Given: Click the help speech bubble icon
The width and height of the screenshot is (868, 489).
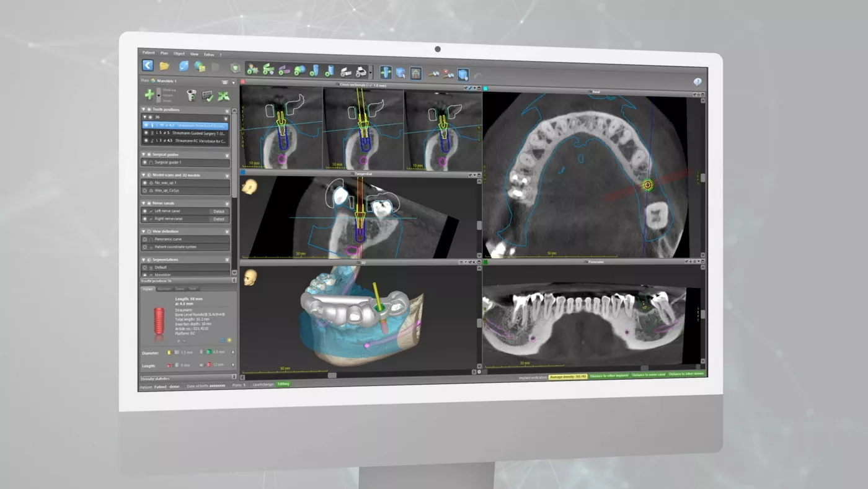Looking at the screenshot, I should [x=697, y=82].
